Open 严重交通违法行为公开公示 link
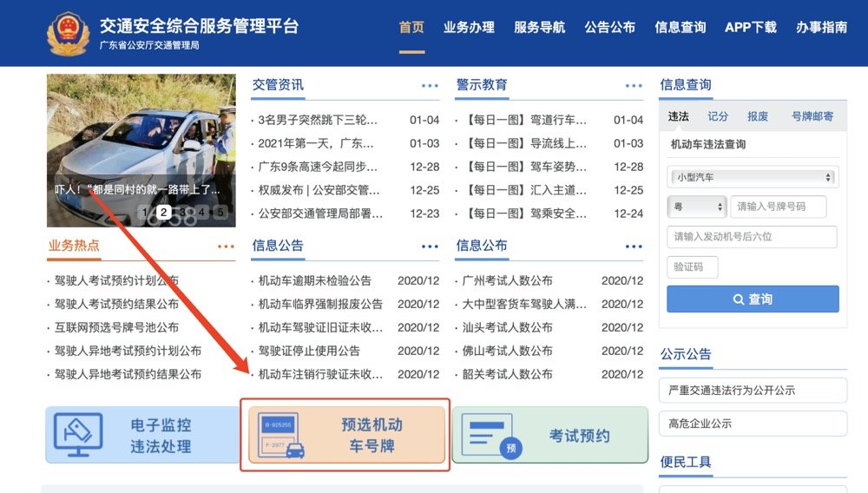This screenshot has height=493, width=868. [753, 391]
